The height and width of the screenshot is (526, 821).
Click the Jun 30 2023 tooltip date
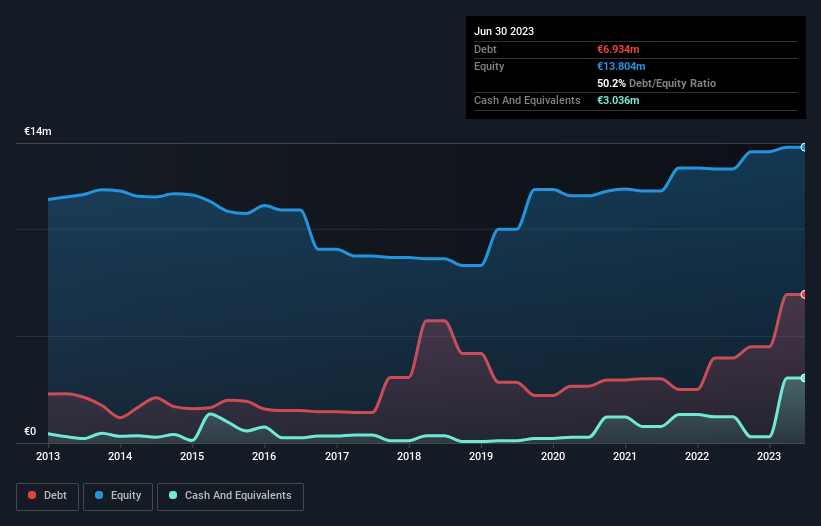504,31
